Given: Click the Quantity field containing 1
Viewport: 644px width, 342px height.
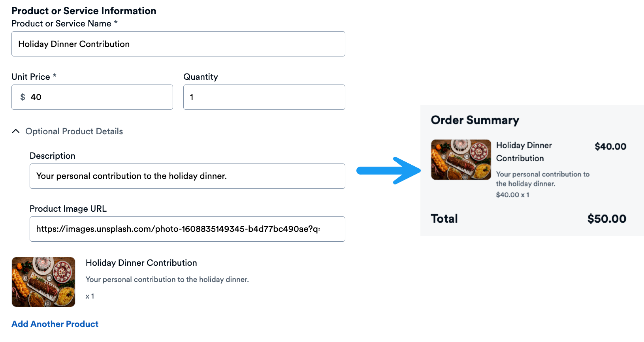Looking at the screenshot, I should (264, 97).
